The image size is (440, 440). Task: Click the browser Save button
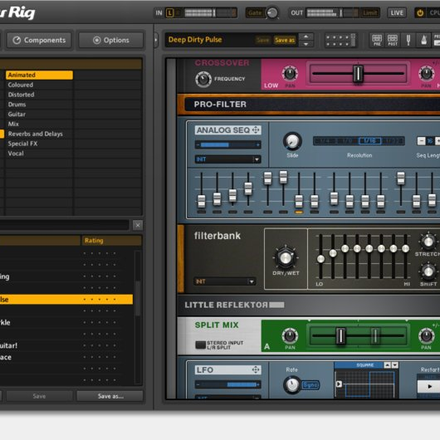[x=39, y=396]
